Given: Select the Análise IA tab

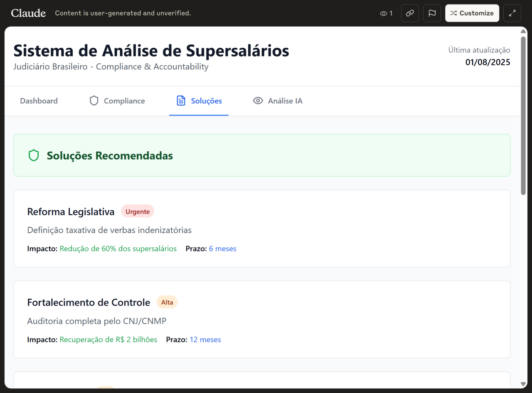Looking at the screenshot, I should 285,101.
